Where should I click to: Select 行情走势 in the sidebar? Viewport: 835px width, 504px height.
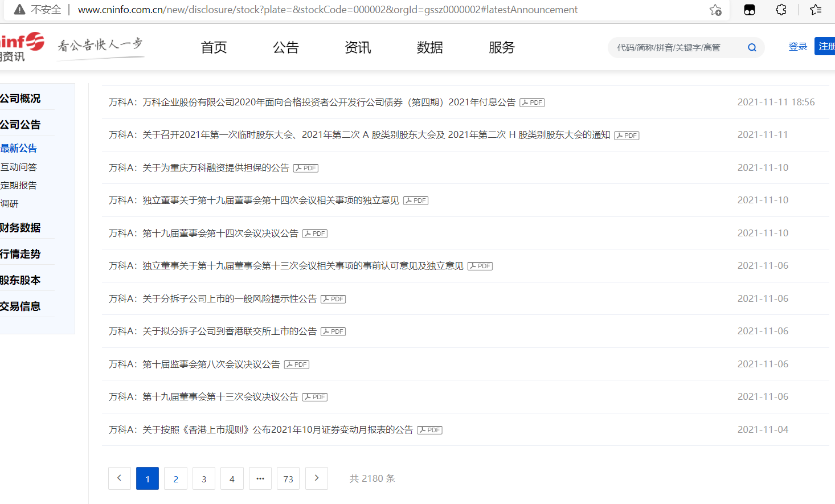[21, 254]
